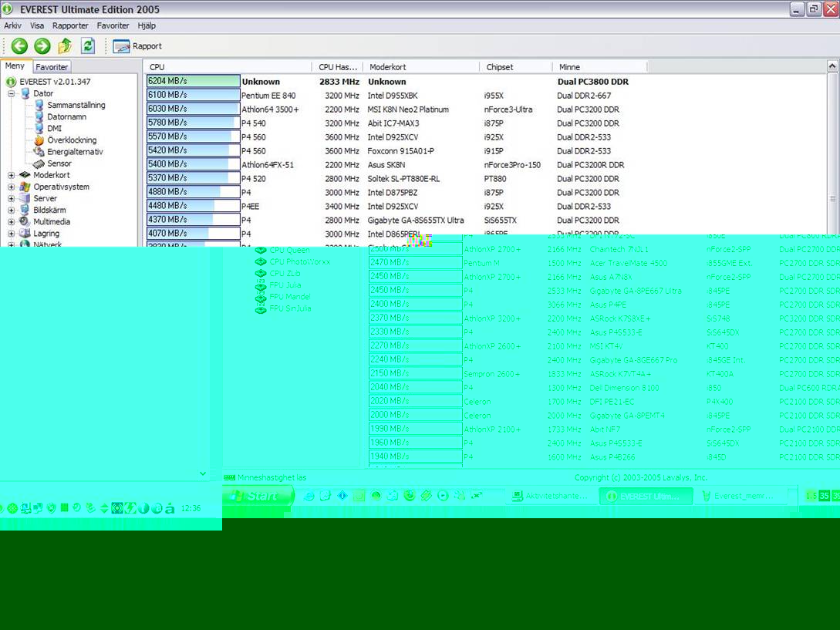Switch to the Meny tab
The height and width of the screenshot is (630, 840).
click(15, 66)
